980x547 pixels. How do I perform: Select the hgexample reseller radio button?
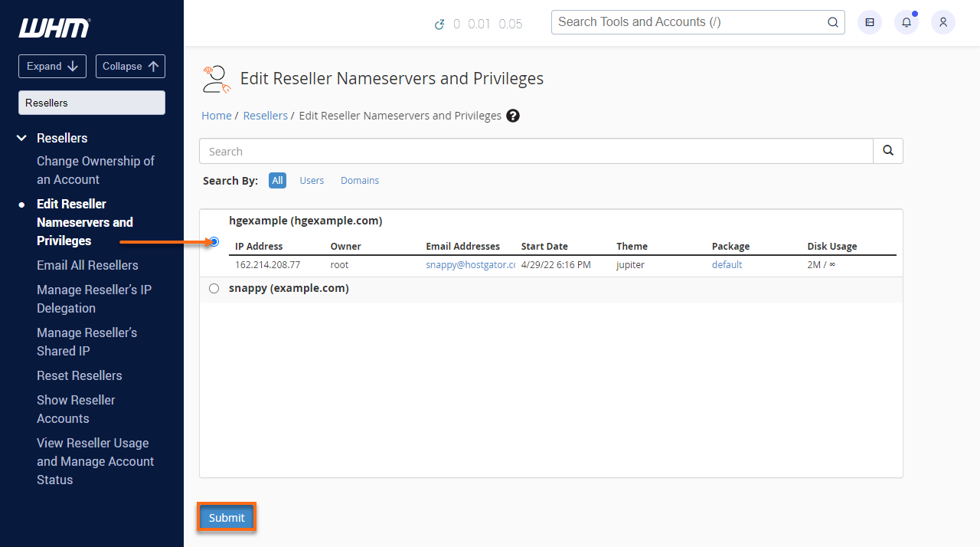coord(214,241)
